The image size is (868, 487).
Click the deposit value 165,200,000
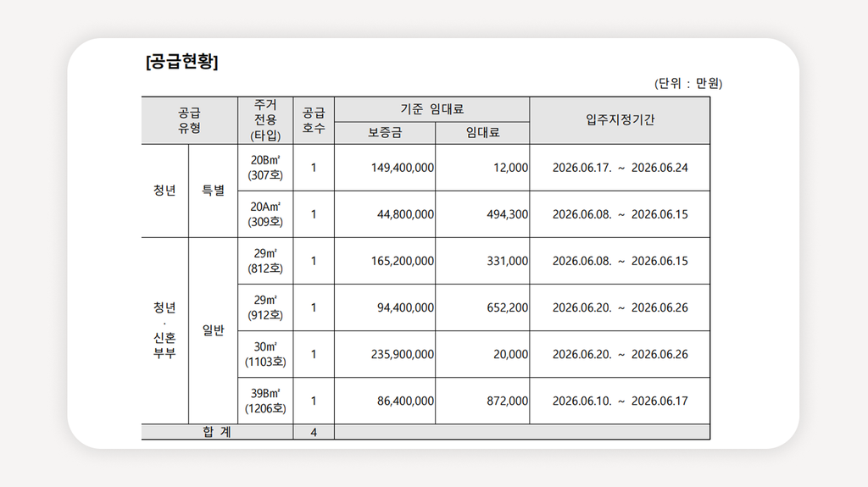point(403,261)
